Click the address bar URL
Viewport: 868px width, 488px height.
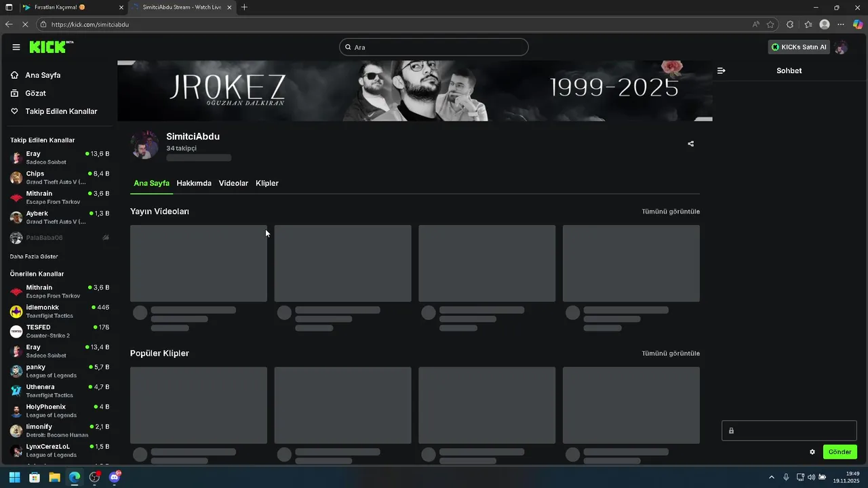[x=90, y=24]
